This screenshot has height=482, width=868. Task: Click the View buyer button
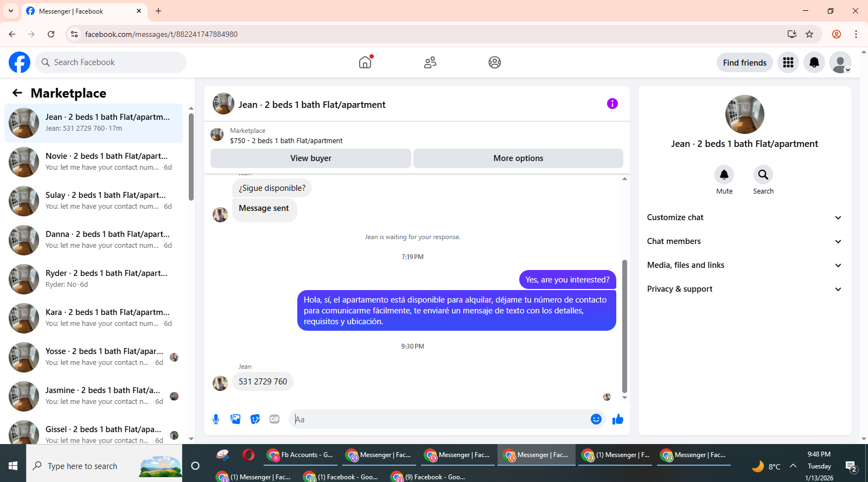coord(311,158)
